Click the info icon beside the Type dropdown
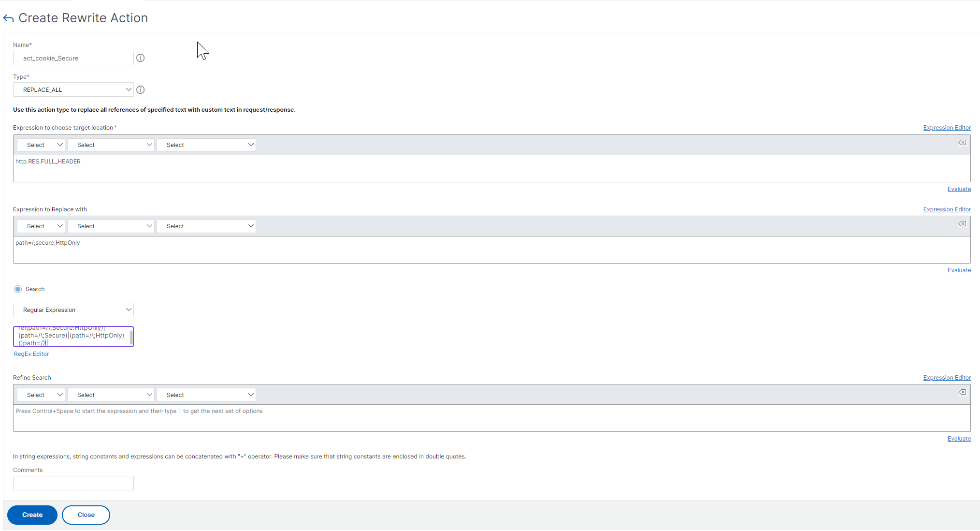This screenshot has height=531, width=980. (140, 89)
